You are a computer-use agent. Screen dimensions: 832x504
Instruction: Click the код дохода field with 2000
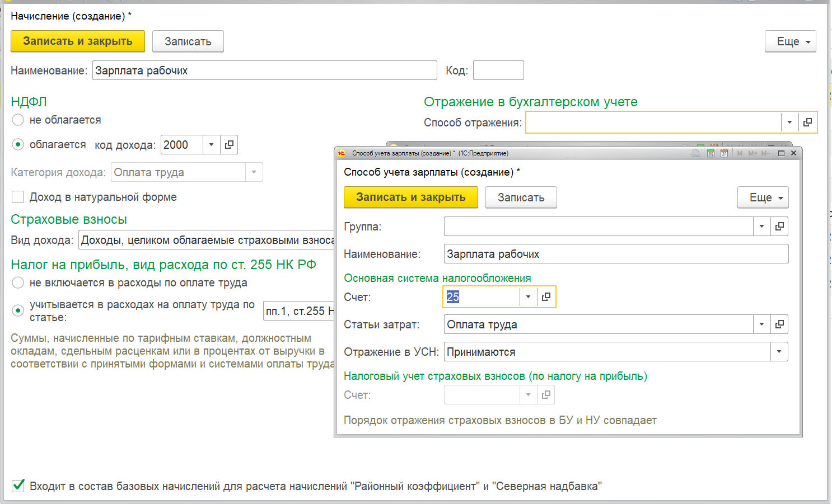[x=182, y=145]
